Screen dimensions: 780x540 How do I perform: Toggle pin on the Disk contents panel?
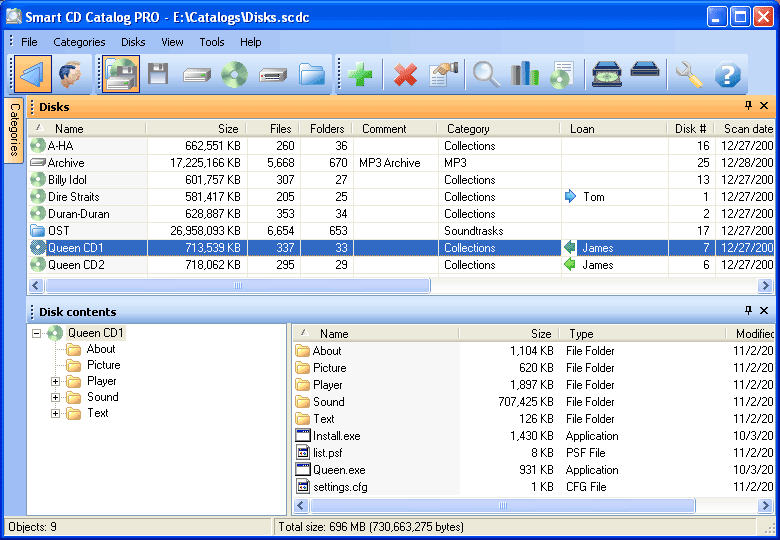click(x=748, y=311)
